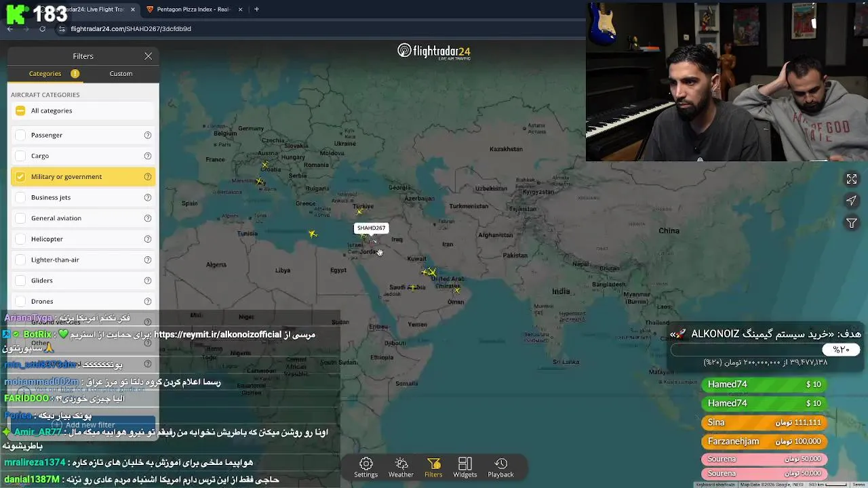Click the categories warning badge icon
Image resolution: width=868 pixels, height=488 pixels.
tap(75, 73)
